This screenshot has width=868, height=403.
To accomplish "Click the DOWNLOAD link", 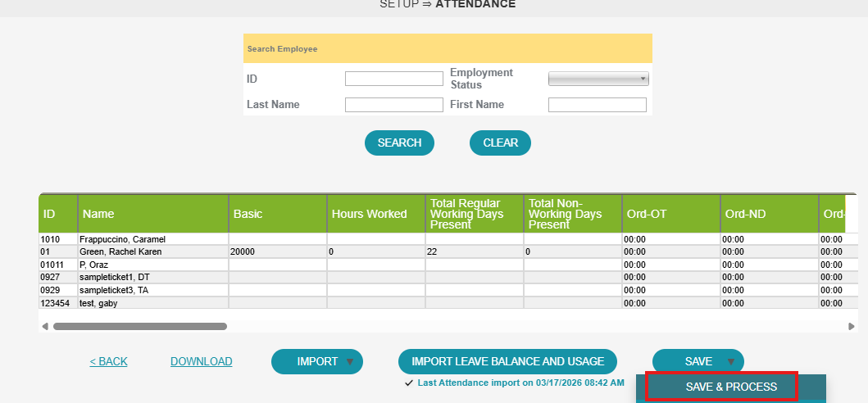I will pos(201,361).
